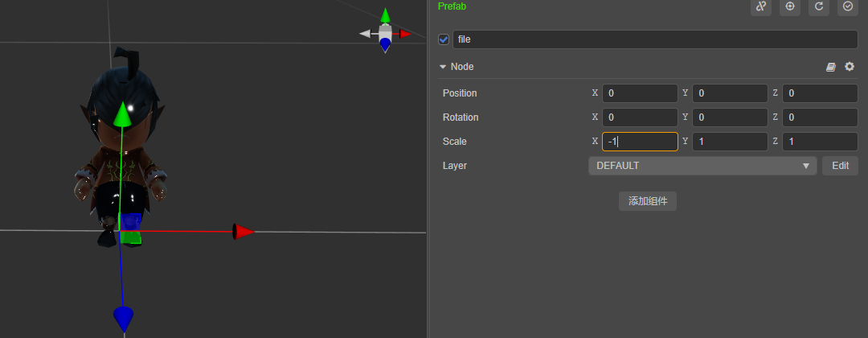This screenshot has height=338, width=868.
Task: Click the blue plane handle of the move gizmo
Action: coord(131,221)
